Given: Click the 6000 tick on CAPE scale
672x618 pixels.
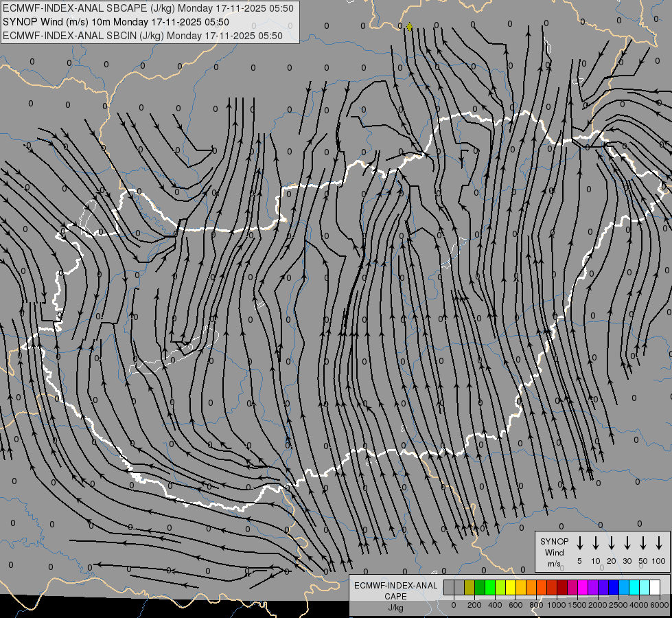Looking at the screenshot, I should tap(660, 605).
